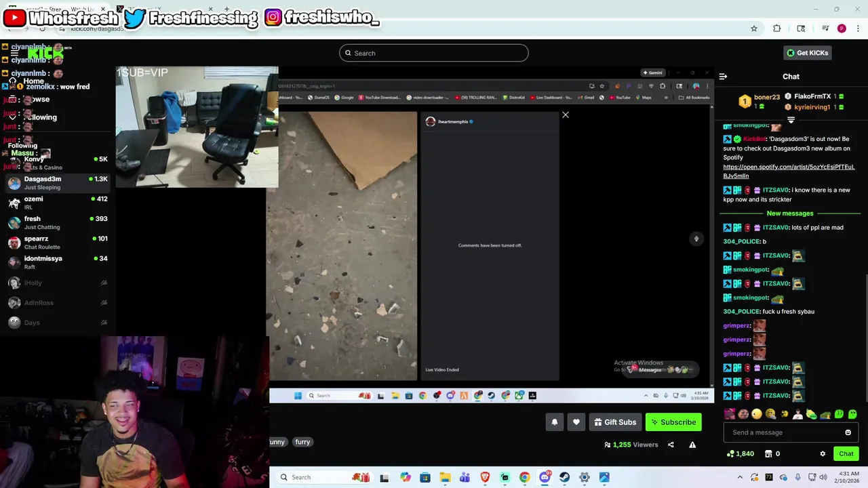Open Dasgasd3m channel in sidebar
868x488 pixels.
(x=58, y=183)
